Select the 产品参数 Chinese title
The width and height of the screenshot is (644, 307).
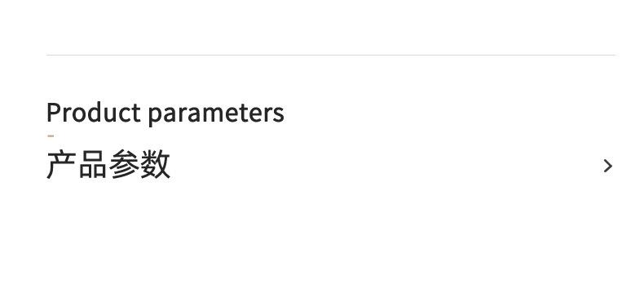point(108,164)
